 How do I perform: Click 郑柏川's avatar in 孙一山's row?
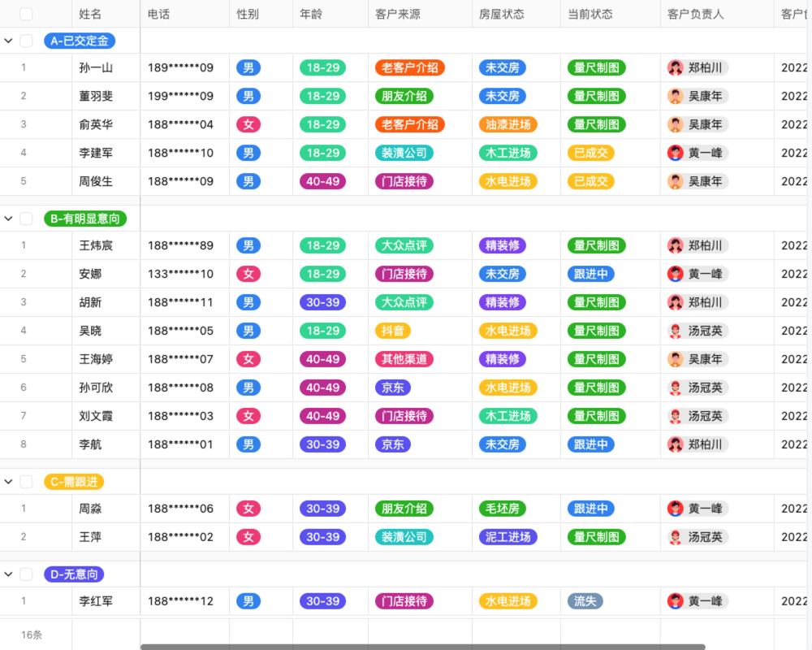(676, 67)
